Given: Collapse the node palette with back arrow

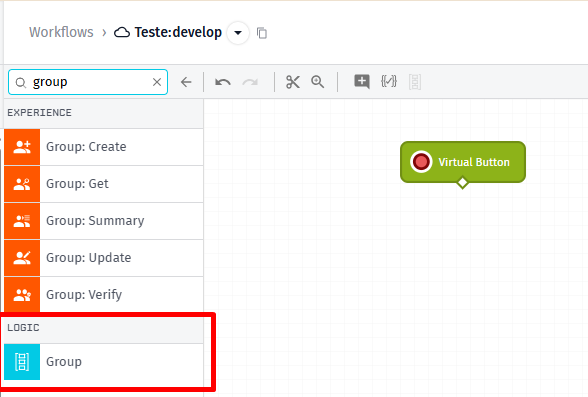Looking at the screenshot, I should [186, 82].
